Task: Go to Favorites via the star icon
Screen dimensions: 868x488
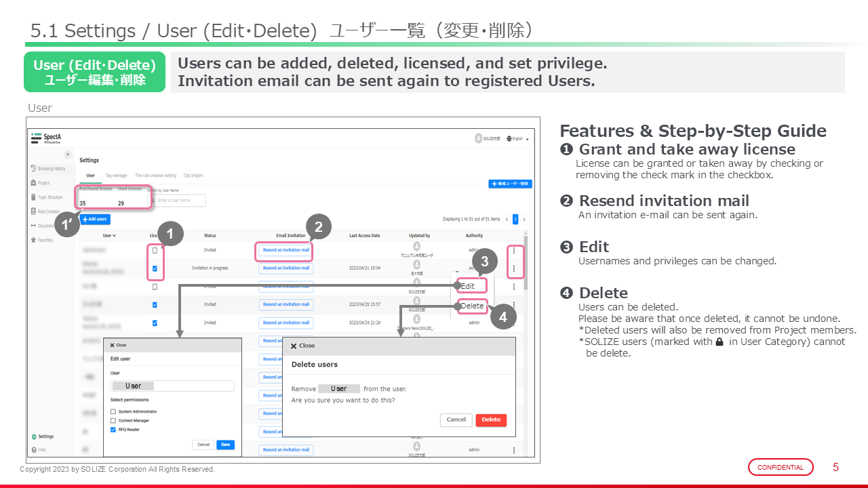Action: point(42,240)
